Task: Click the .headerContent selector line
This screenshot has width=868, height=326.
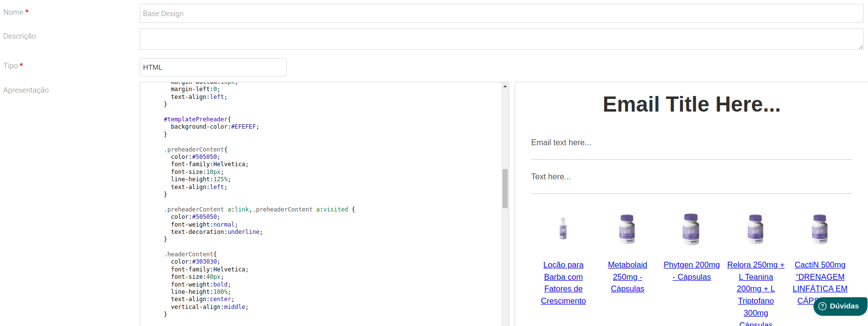Action: click(190, 254)
